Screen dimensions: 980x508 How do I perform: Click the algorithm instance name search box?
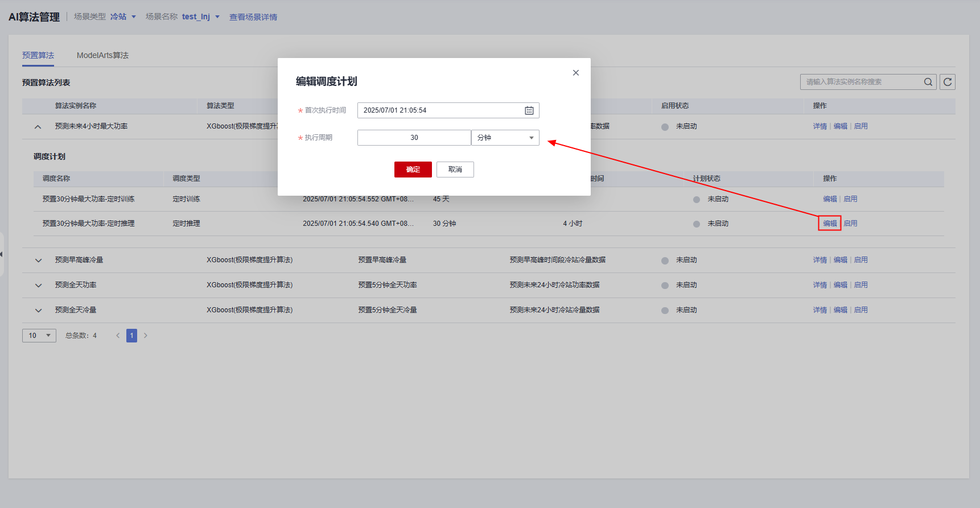[x=870, y=82]
